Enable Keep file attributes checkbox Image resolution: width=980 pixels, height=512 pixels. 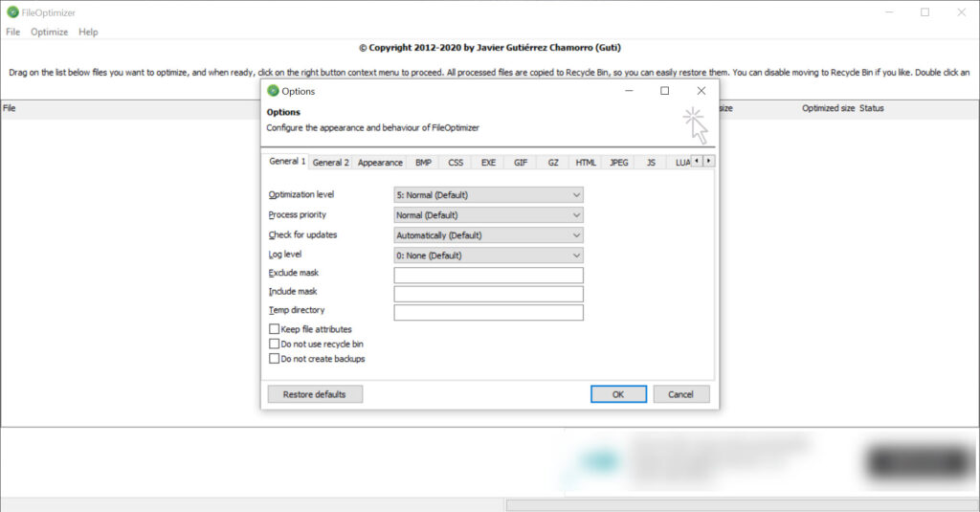point(274,329)
